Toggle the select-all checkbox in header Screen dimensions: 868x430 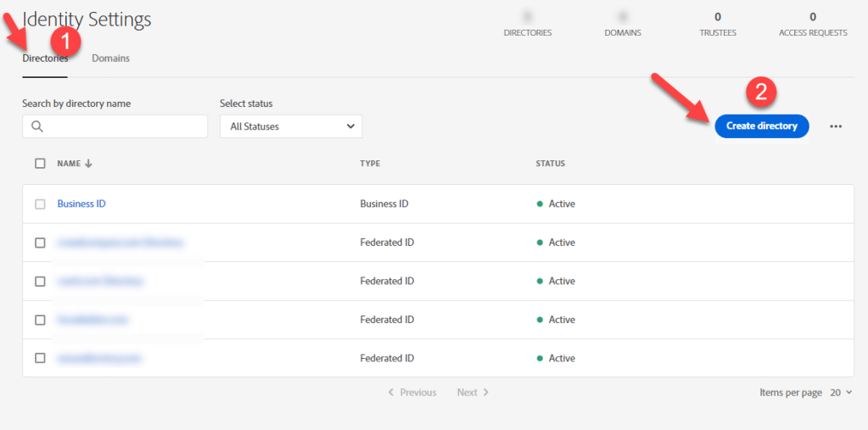[x=40, y=164]
